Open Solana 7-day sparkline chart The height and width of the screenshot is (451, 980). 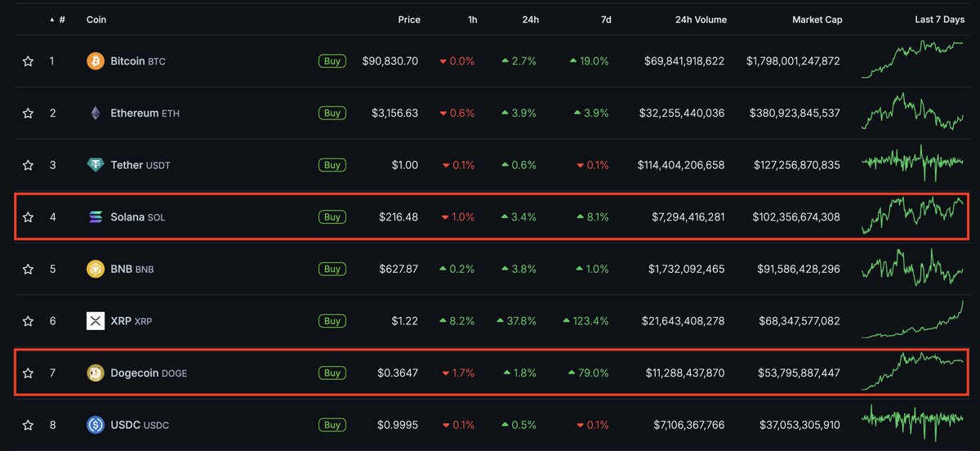pyautogui.click(x=913, y=216)
